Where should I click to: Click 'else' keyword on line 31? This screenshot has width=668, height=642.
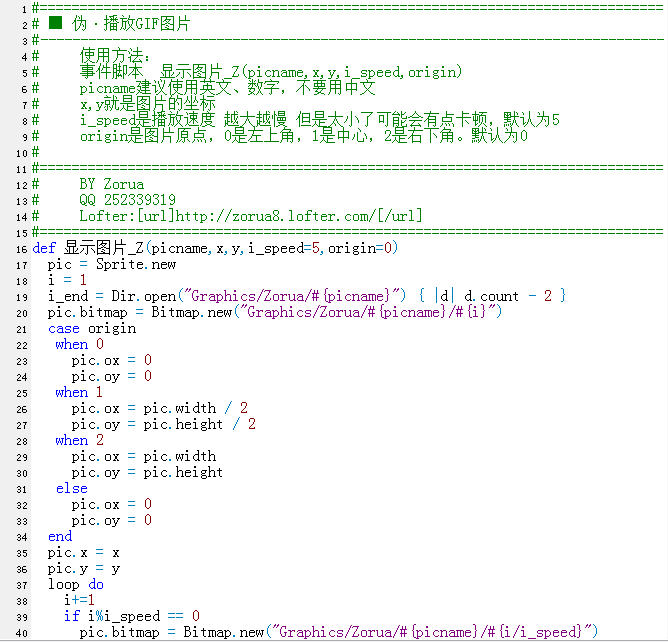tap(72, 488)
